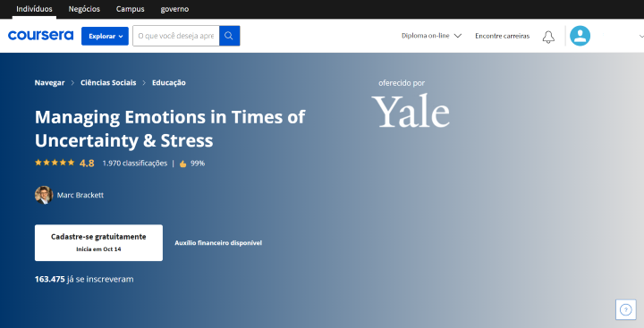644x328 pixels.
Task: Click the course title Managing Emotions heading
Action: 170,129
